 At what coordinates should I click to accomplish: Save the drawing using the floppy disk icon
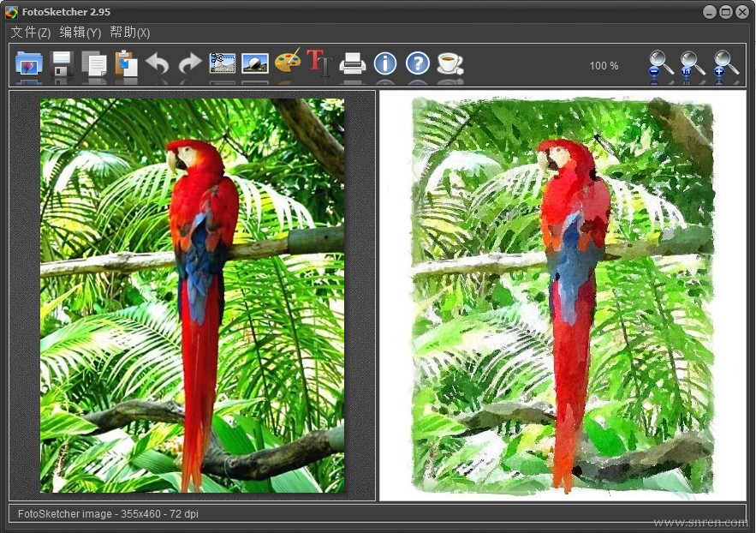62,63
